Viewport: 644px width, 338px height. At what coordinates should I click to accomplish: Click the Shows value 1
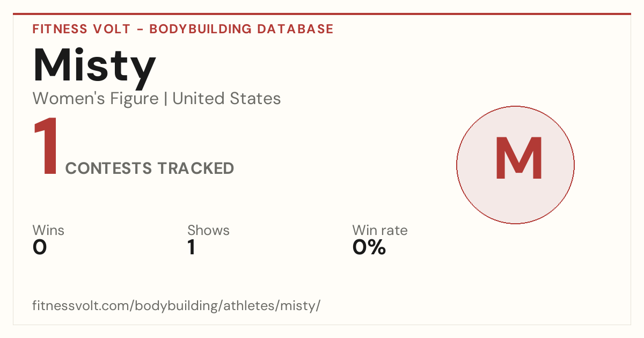(x=192, y=248)
